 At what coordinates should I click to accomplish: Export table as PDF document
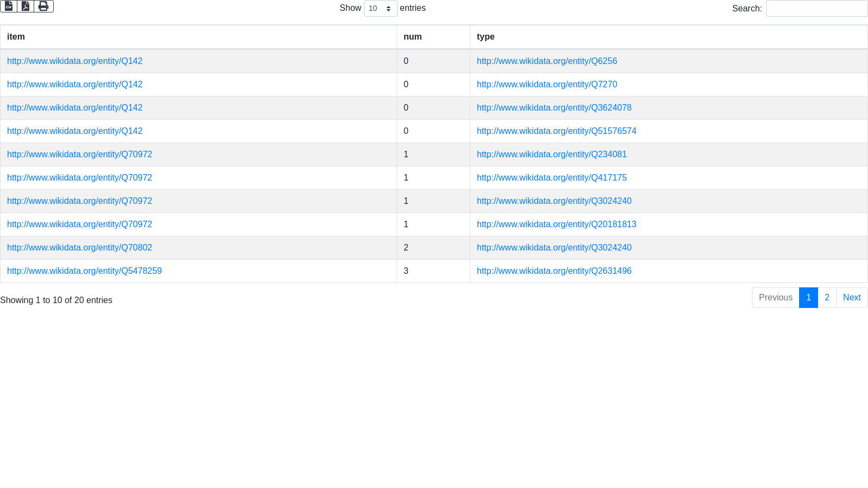25,6
